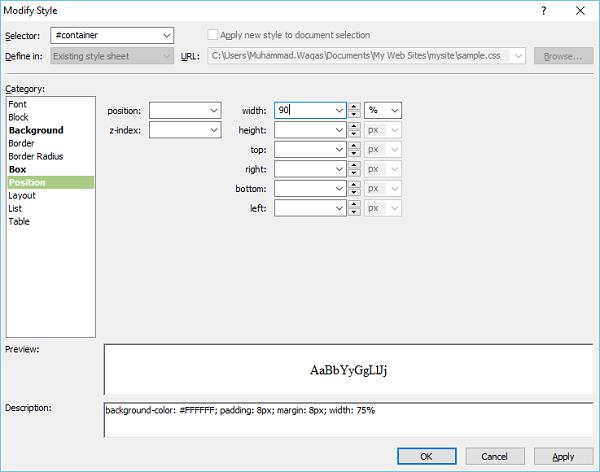Decrease height with the down spinner
Screen dimensions: 600x472
pos(354,134)
